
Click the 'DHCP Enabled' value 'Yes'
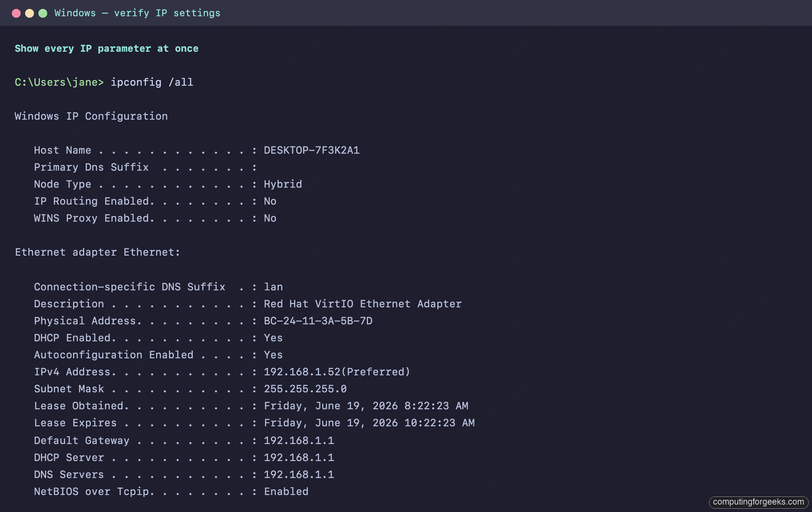point(273,338)
